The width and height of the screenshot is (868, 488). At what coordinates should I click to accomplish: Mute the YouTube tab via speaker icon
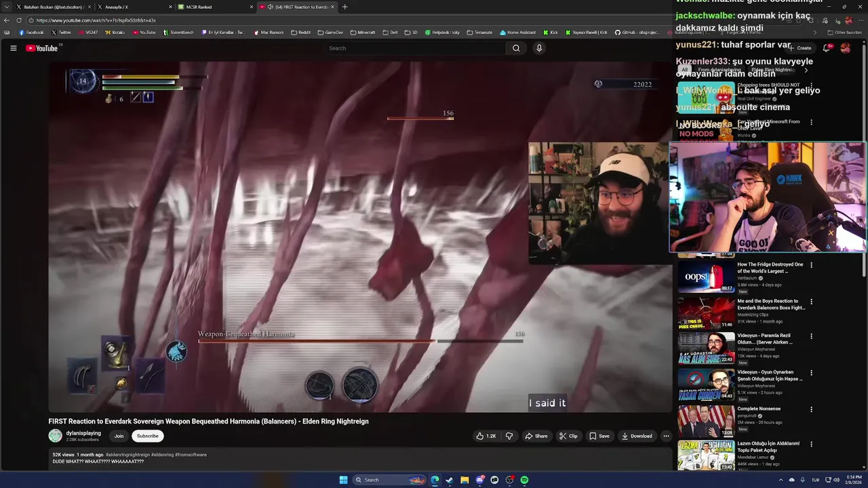(x=270, y=7)
